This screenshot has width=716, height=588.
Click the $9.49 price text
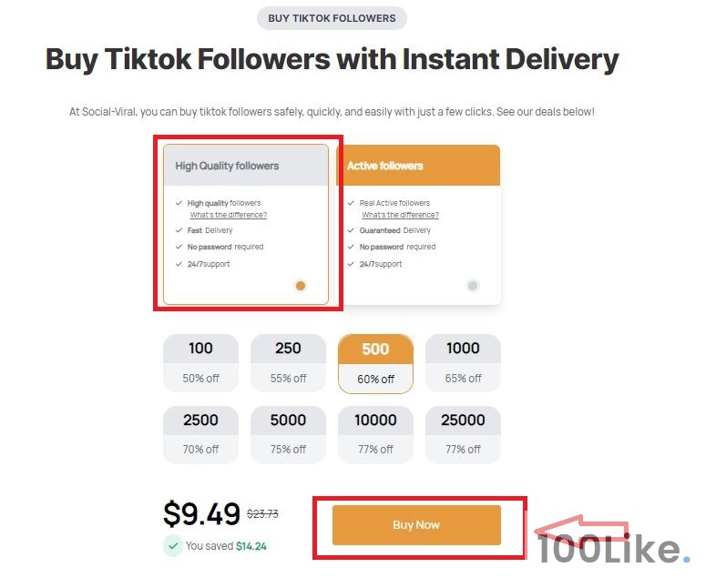tap(201, 514)
